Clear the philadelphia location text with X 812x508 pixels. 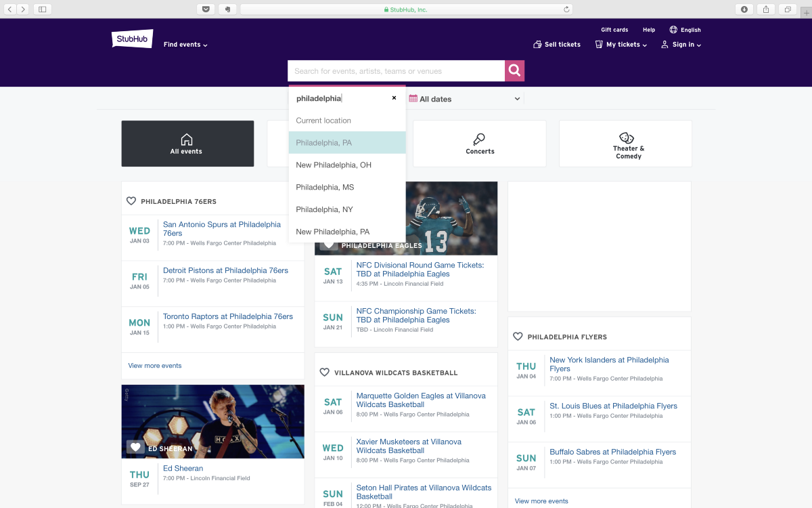[394, 98]
